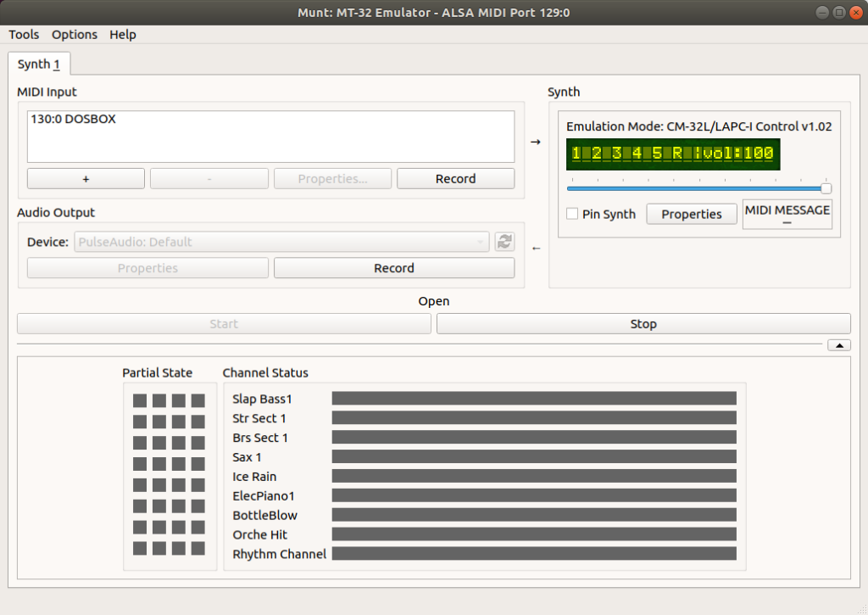The height and width of the screenshot is (615, 868).
Task: Click the Orche Hit channel label
Action: tap(259, 534)
